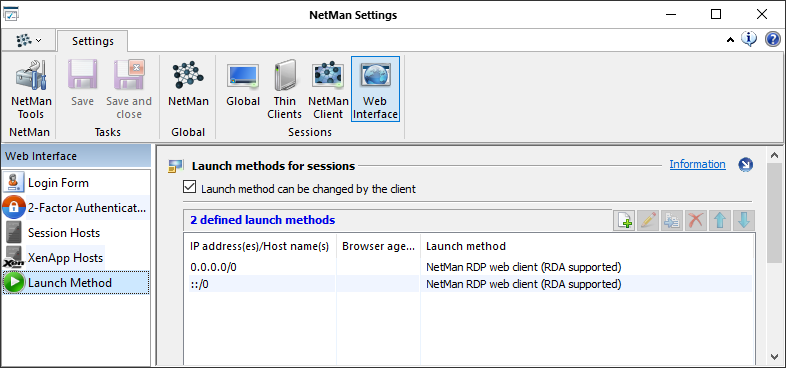Click the blue arrow icon beside Information
This screenshot has width=786, height=368.
click(x=745, y=164)
